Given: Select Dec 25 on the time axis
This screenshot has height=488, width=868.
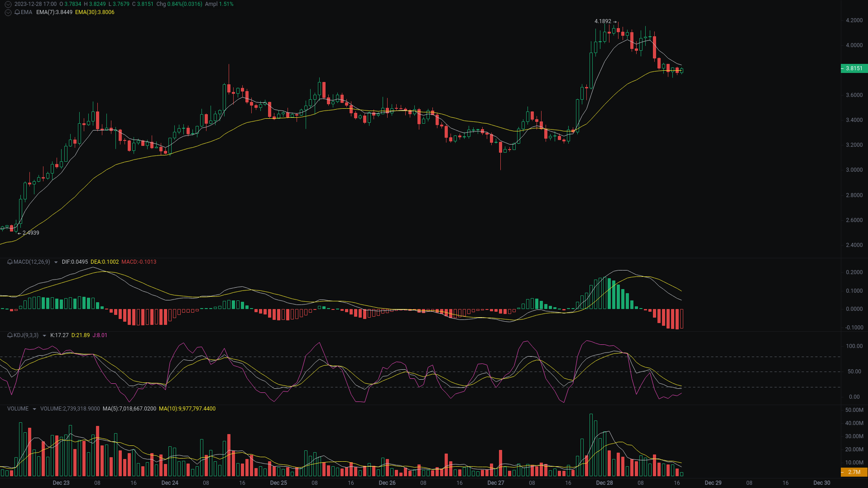Looking at the screenshot, I should click(x=278, y=483).
